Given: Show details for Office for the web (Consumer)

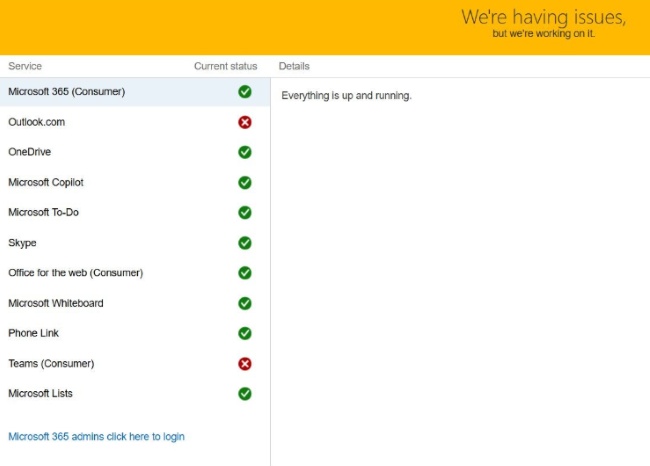Looking at the screenshot, I should point(76,273).
